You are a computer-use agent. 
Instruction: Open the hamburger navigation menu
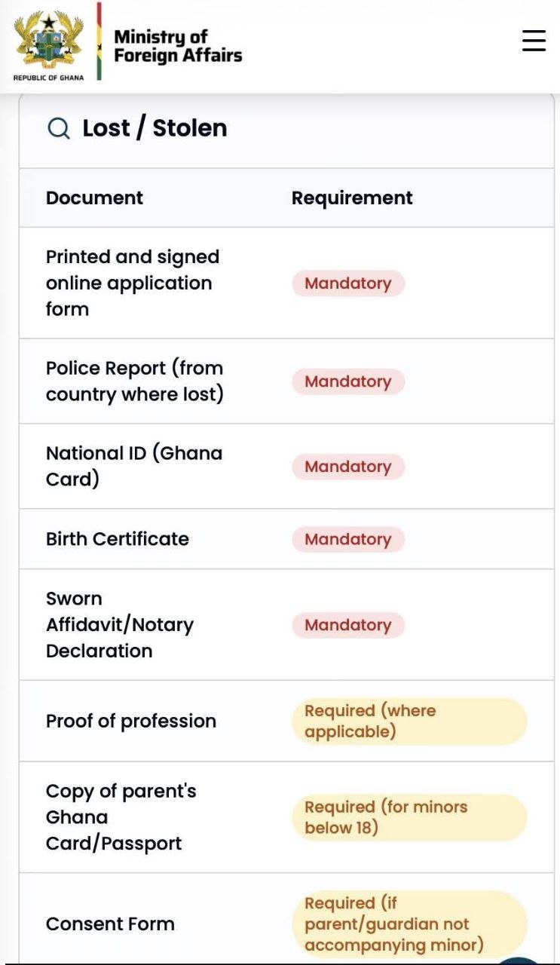click(x=534, y=41)
